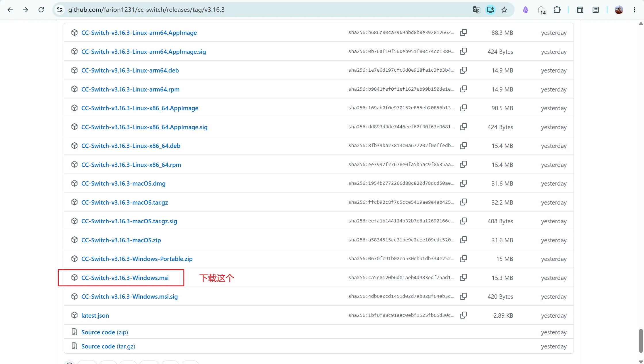Click the 90.5 MB size value
This screenshot has width=644, height=364.
[502, 108]
